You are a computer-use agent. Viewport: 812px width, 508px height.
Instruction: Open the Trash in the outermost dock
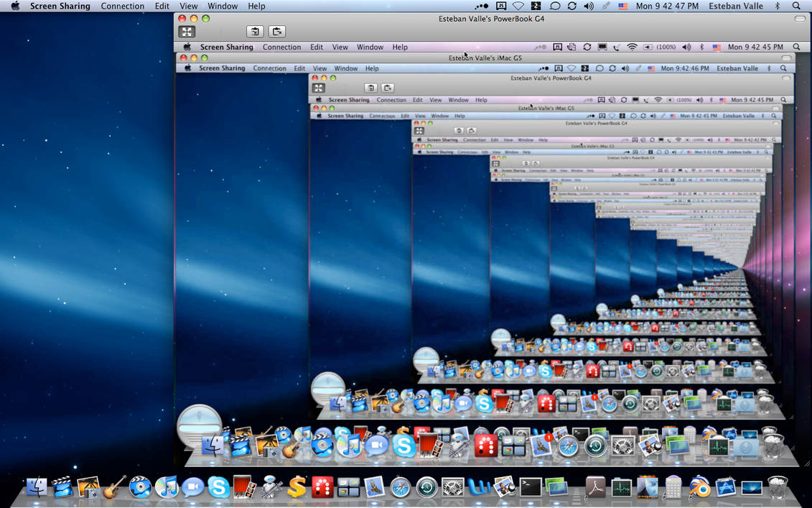click(778, 487)
